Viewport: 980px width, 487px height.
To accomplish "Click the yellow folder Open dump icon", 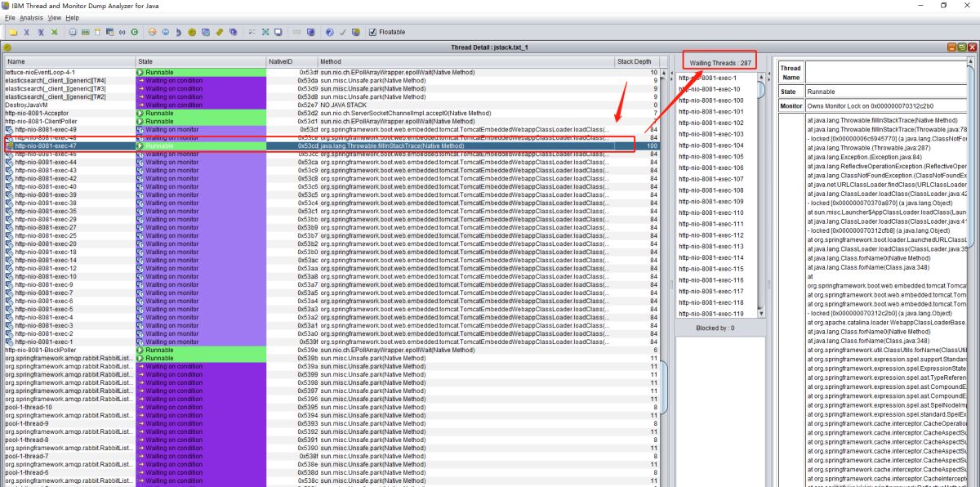I will pos(13,33).
